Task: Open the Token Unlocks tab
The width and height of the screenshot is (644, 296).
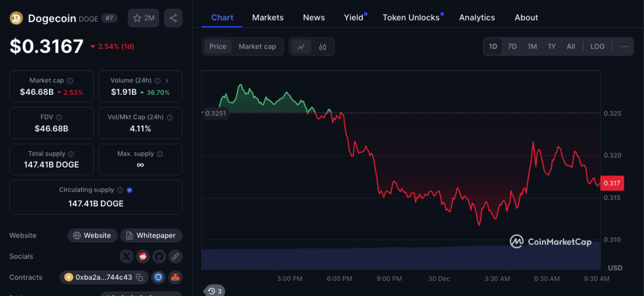Action: 411,17
